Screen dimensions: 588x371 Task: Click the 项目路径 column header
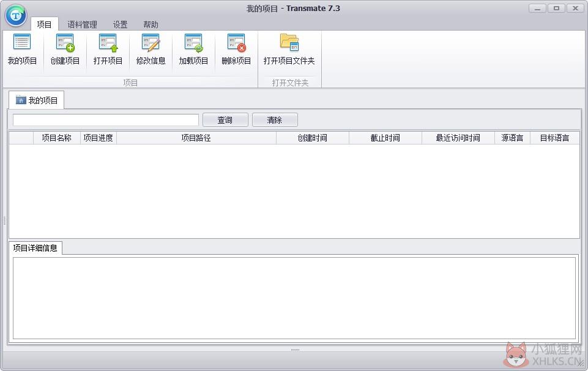[x=196, y=138]
